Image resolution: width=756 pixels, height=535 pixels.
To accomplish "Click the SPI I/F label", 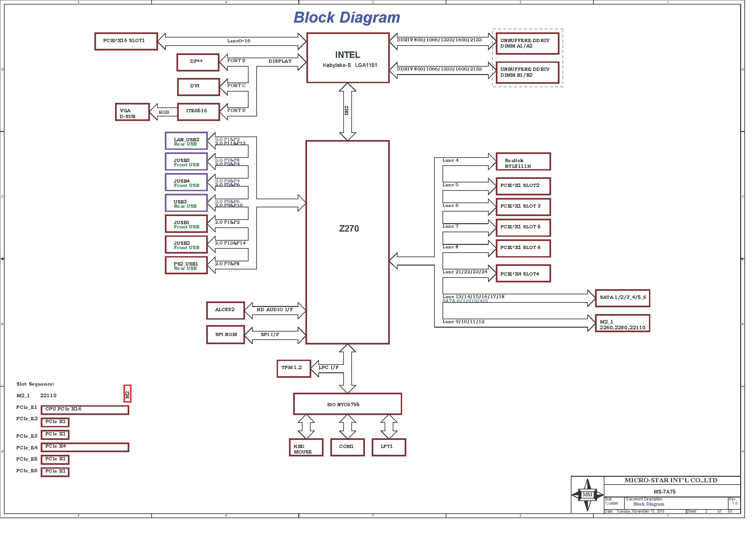I will 270,335.
